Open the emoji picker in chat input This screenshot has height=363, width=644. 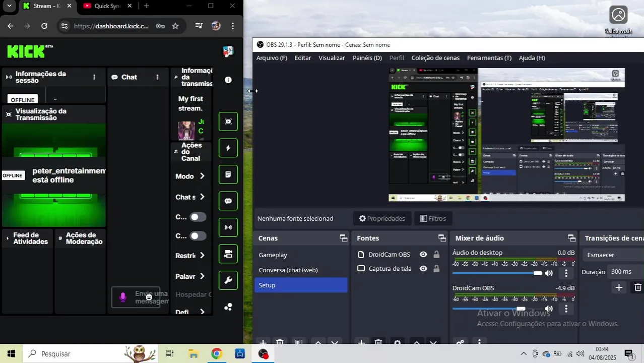(x=149, y=297)
